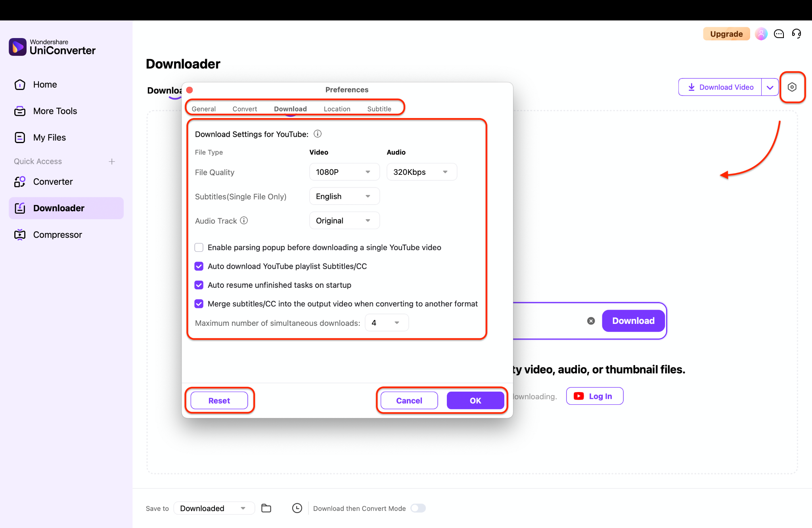Clear the video URL input field
812x528 pixels.
[591, 321]
